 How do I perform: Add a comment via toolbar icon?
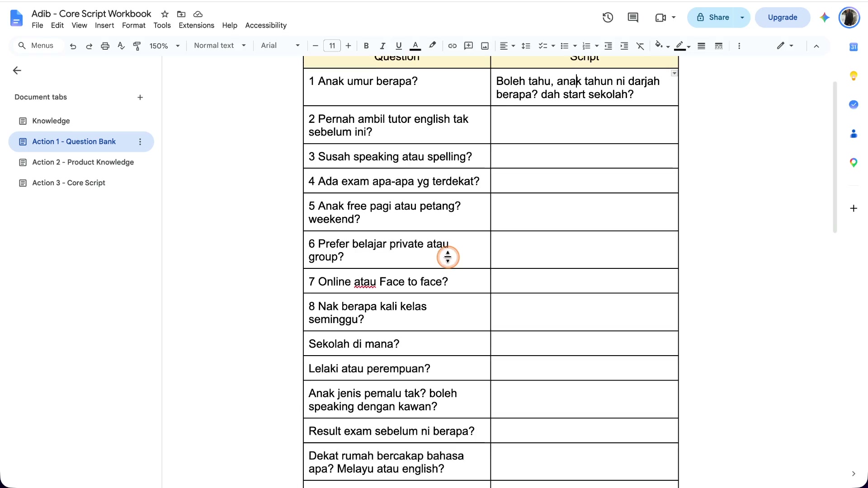(x=468, y=46)
